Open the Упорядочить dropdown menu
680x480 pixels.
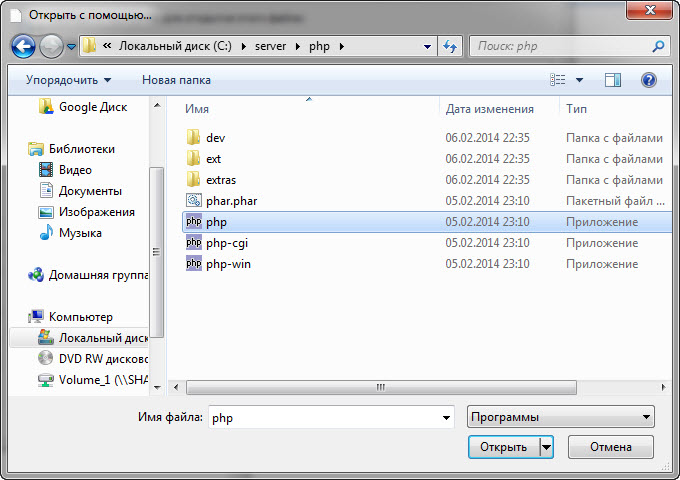[x=68, y=79]
